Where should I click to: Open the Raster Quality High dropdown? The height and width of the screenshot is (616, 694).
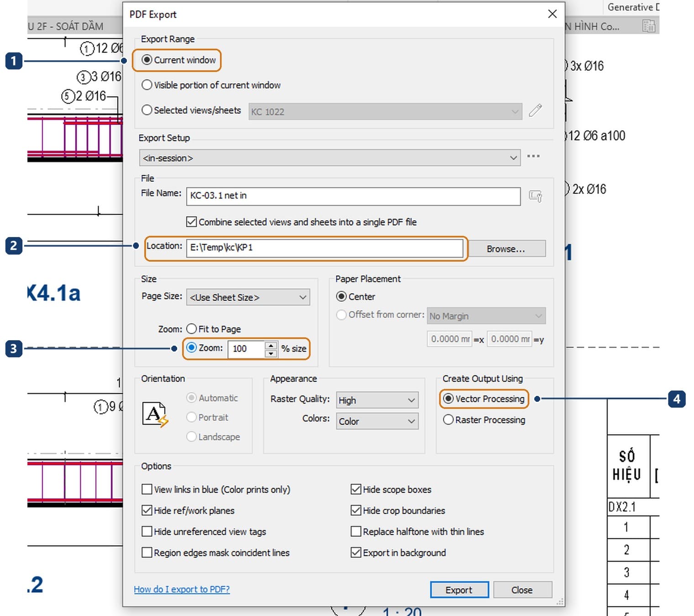(377, 400)
